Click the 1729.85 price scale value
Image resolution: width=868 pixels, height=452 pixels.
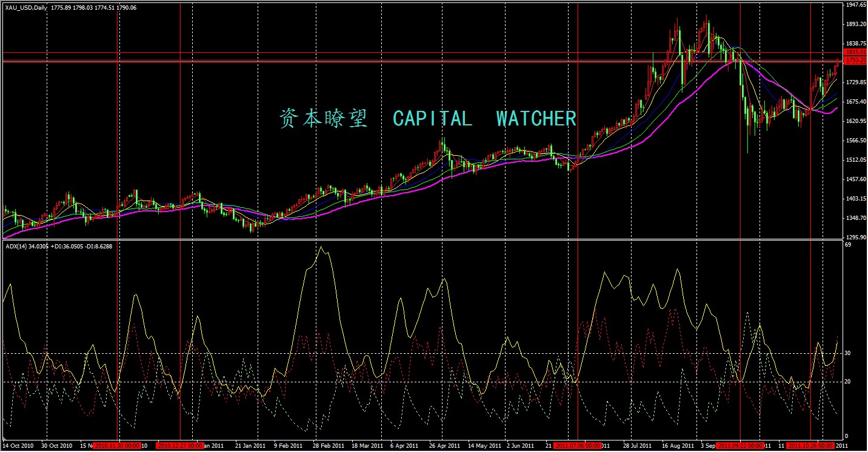pyautogui.click(x=856, y=82)
